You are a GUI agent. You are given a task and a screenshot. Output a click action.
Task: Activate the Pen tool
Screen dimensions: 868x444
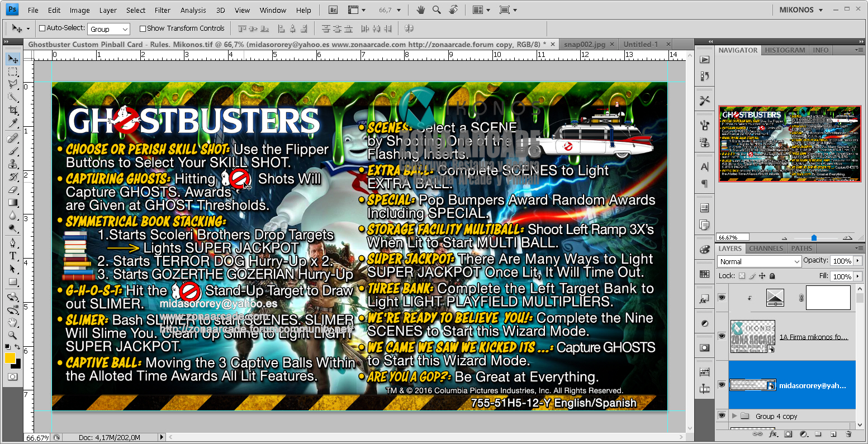[13, 244]
